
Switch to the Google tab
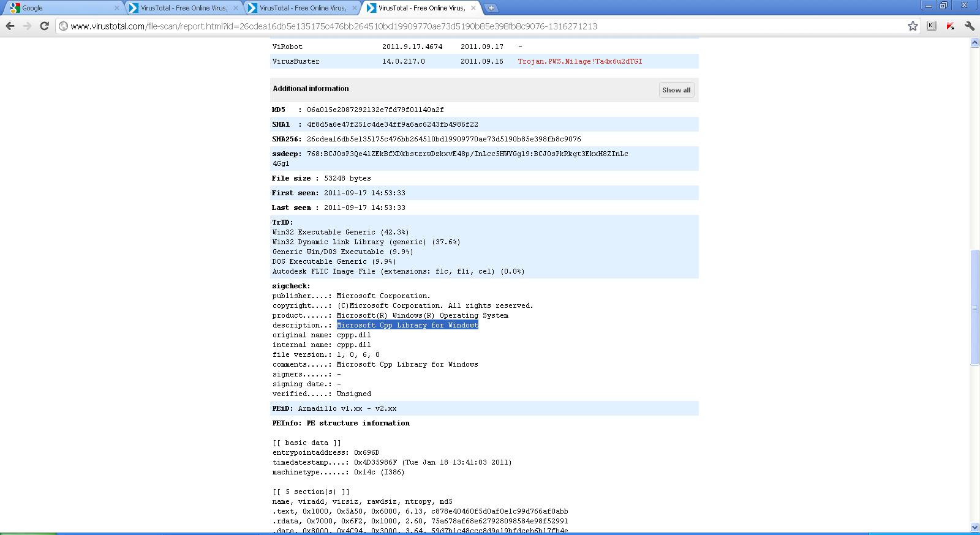[64, 8]
